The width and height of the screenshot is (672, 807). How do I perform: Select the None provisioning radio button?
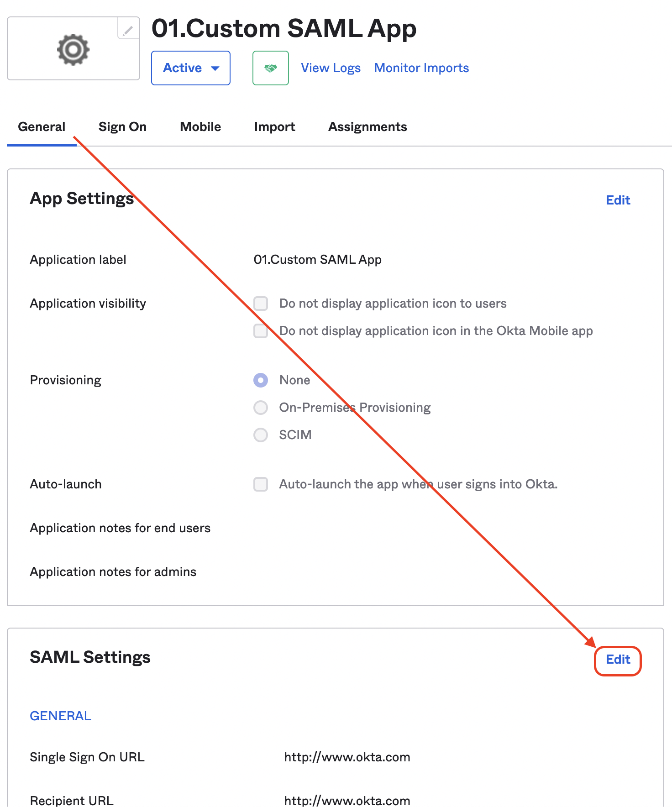261,380
